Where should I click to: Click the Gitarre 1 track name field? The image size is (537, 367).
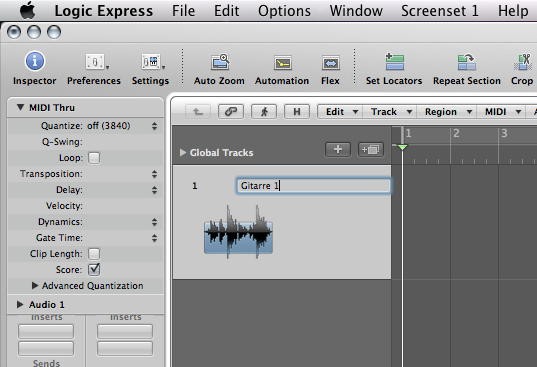click(x=313, y=186)
